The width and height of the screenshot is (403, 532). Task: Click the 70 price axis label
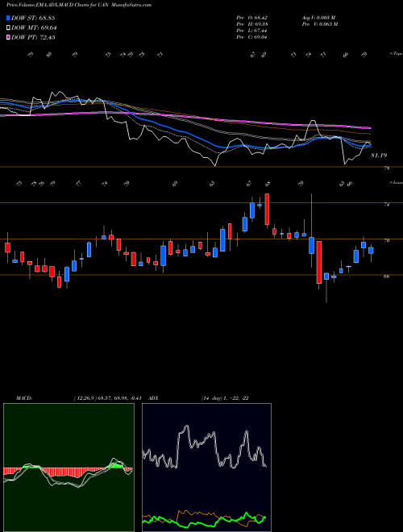(386, 240)
